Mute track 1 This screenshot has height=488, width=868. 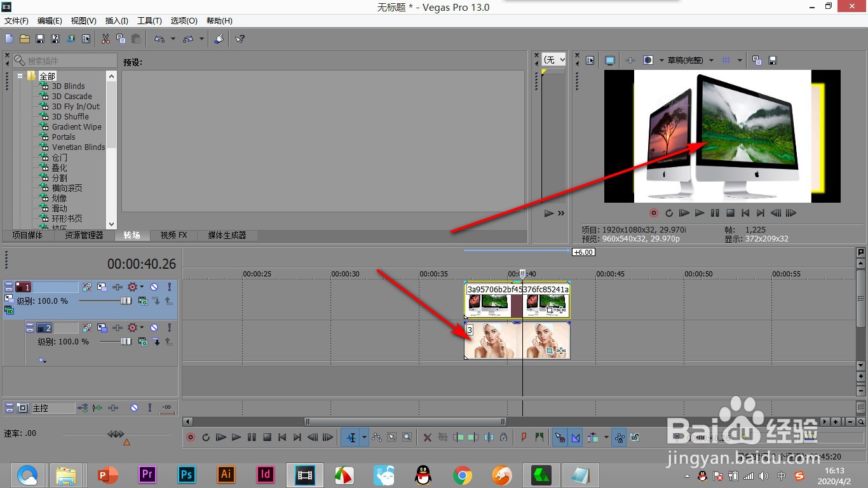click(154, 287)
